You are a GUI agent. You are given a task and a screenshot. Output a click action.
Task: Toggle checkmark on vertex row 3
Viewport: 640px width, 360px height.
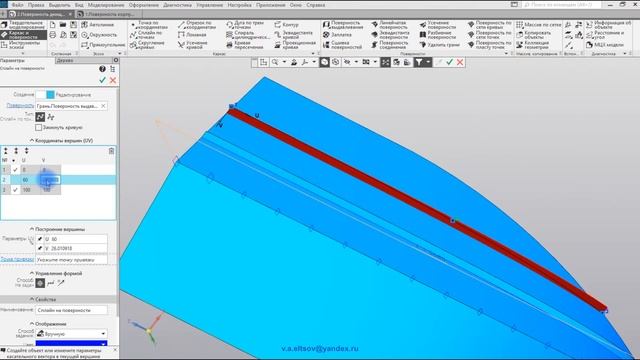tap(16, 190)
